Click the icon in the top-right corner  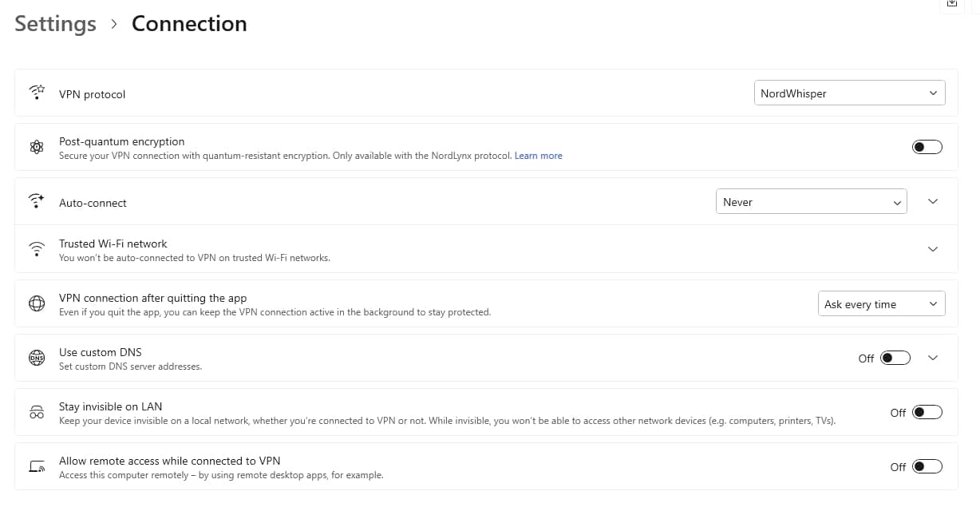(951, 3)
